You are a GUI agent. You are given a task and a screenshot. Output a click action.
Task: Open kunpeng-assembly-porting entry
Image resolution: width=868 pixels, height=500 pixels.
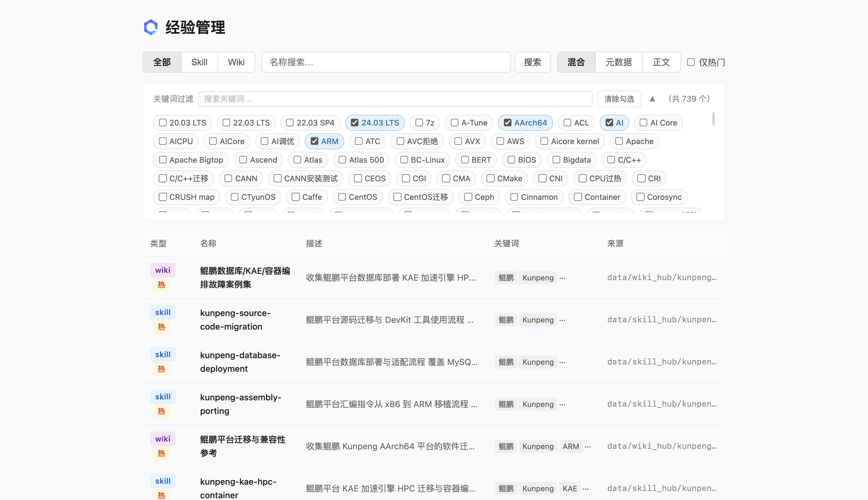241,404
